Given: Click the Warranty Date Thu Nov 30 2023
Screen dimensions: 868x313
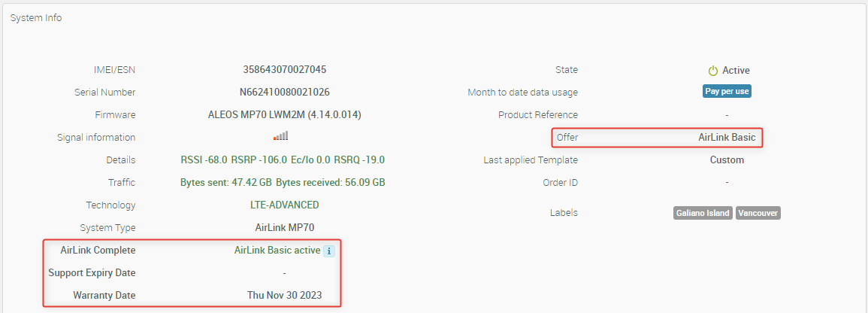Looking at the screenshot, I should (x=284, y=296).
